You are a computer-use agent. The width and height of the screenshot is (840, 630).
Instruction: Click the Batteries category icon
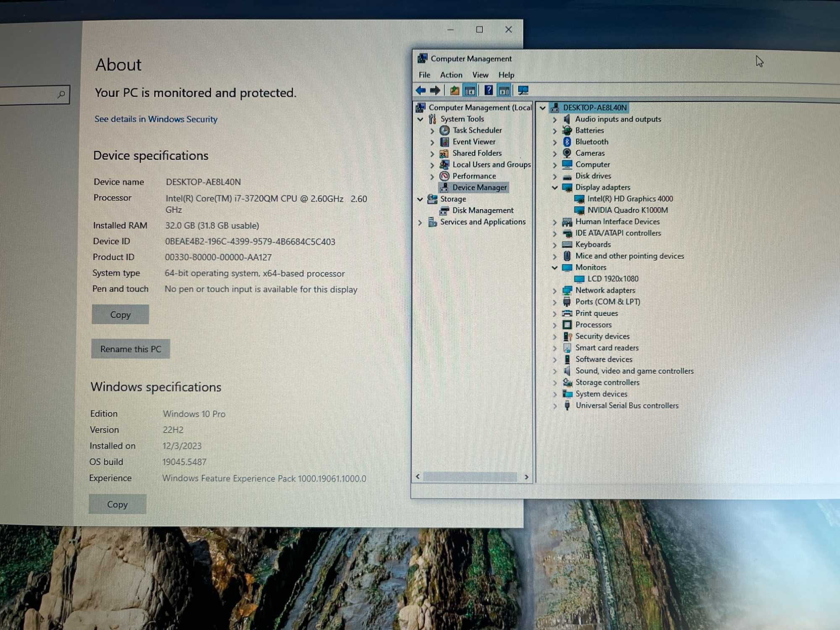coord(567,131)
